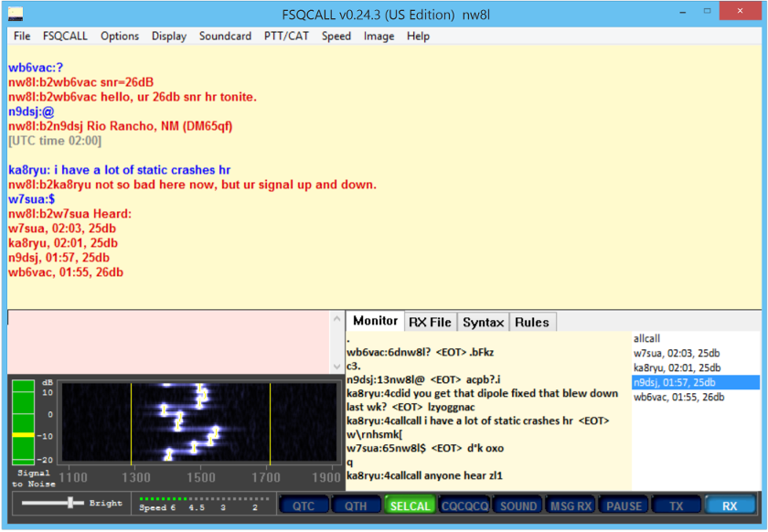The height and width of the screenshot is (532, 768).
Task: Click 'w7sua:65nw8l$ <EOT>' monitor line
Action: [425, 448]
